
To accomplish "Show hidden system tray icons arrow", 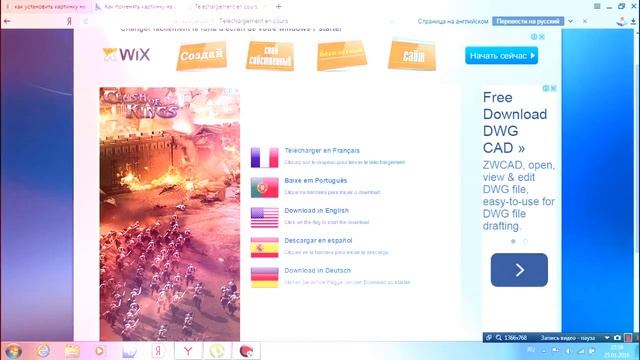I will point(544,351).
